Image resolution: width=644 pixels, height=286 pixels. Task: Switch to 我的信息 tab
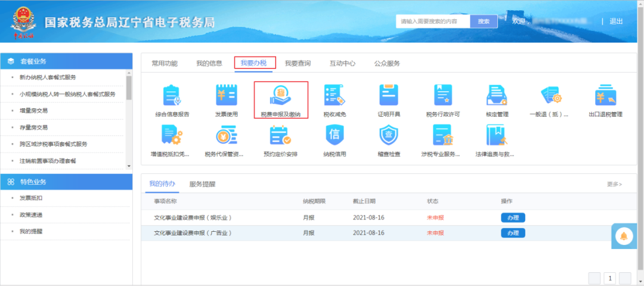click(209, 63)
